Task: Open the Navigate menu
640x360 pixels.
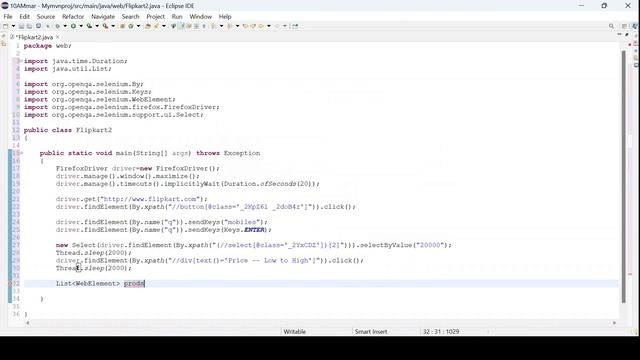Action: (103, 17)
